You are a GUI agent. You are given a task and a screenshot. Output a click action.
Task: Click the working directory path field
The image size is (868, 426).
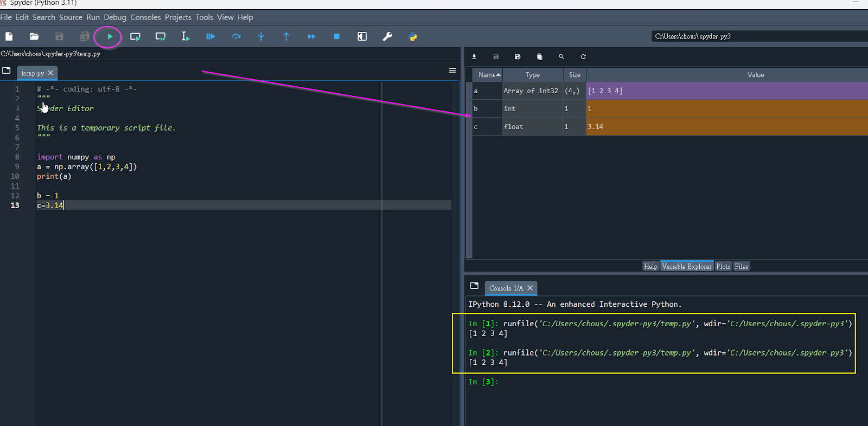pyautogui.click(x=759, y=36)
